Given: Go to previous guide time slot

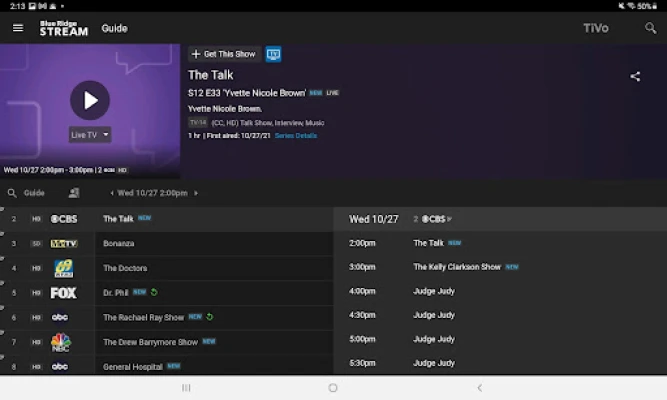Looking at the screenshot, I should 112,193.
